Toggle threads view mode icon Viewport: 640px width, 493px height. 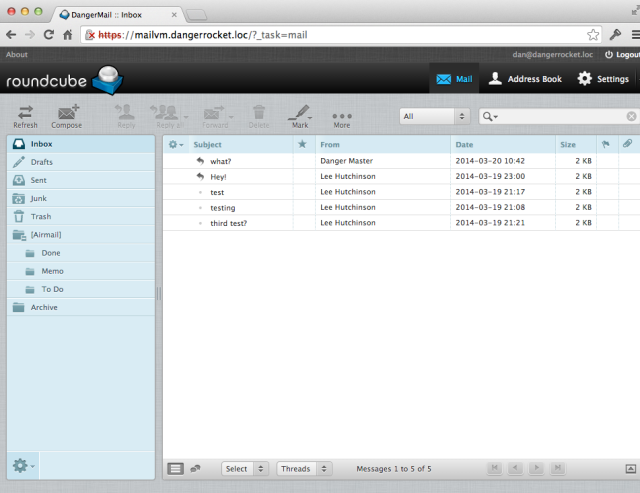point(196,469)
